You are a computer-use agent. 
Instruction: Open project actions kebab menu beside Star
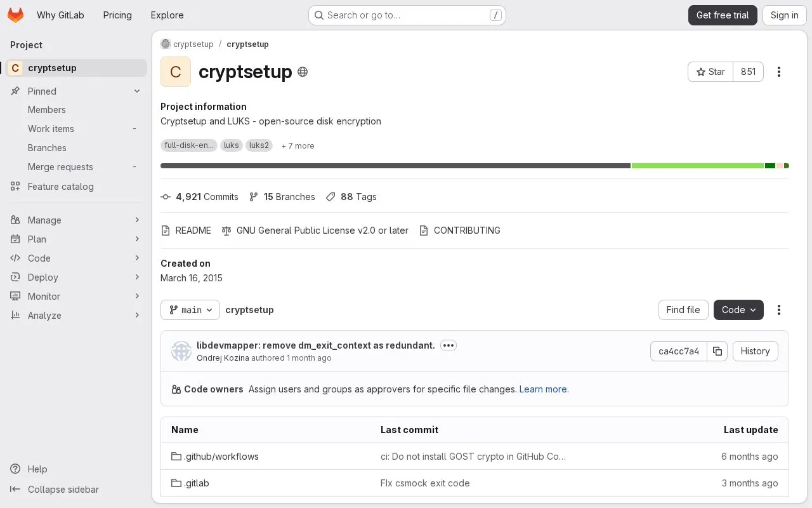coord(779,72)
